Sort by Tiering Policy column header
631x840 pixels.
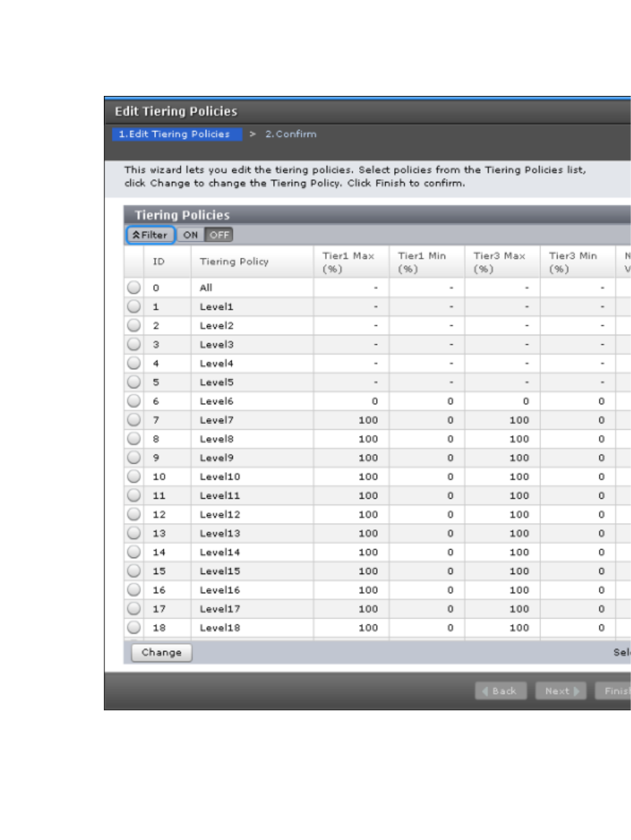[x=252, y=262]
